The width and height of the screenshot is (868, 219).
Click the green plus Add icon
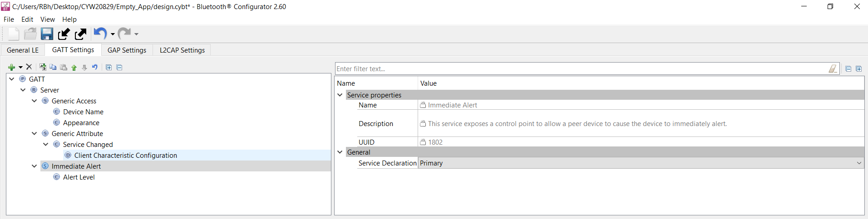click(x=12, y=67)
